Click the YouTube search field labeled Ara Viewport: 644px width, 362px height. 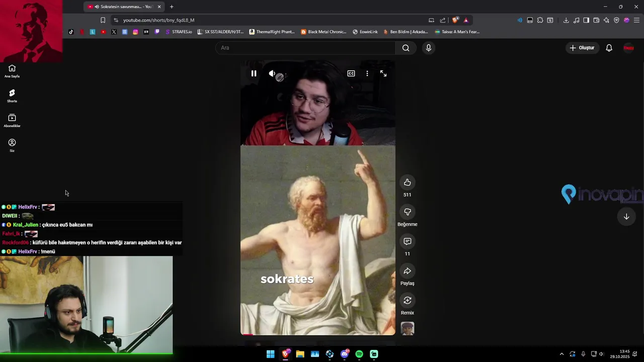[306, 48]
